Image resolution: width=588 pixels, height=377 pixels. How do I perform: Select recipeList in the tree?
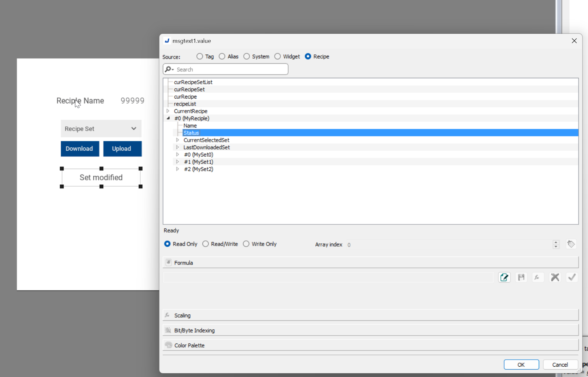[185, 104]
